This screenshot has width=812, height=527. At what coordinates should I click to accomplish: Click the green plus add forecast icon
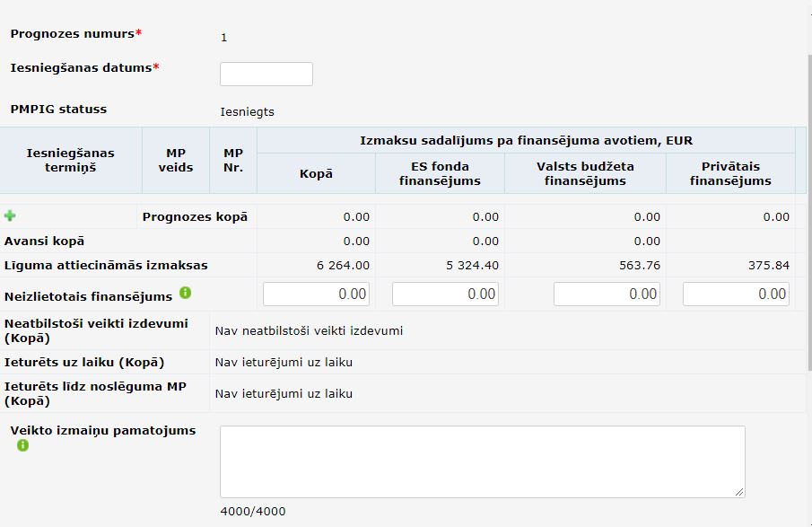pos(10,215)
